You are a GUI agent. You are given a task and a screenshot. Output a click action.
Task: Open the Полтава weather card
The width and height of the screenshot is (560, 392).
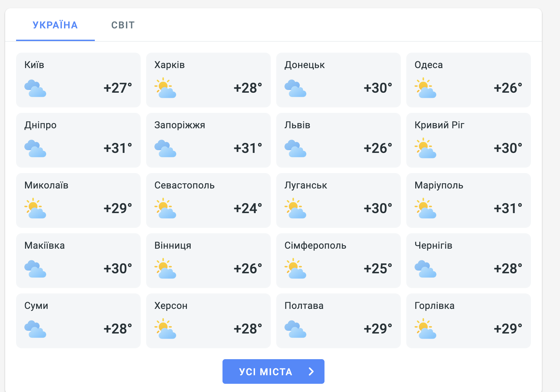339,321
